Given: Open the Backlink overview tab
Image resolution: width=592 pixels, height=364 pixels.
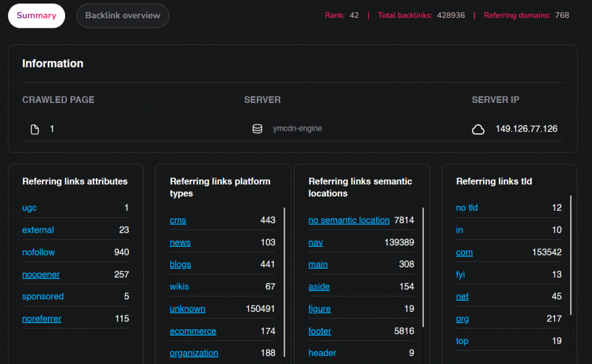Looking at the screenshot, I should coord(123,15).
